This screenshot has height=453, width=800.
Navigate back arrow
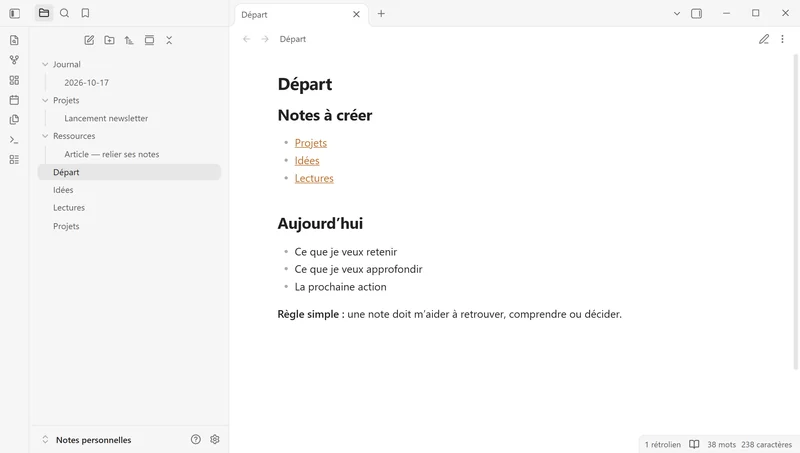246,39
